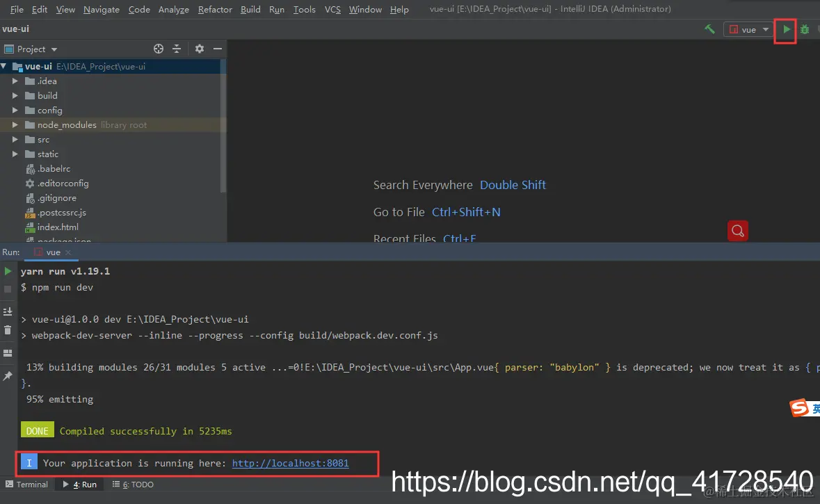820x504 pixels.
Task: Open the Run menu
Action: click(277, 10)
